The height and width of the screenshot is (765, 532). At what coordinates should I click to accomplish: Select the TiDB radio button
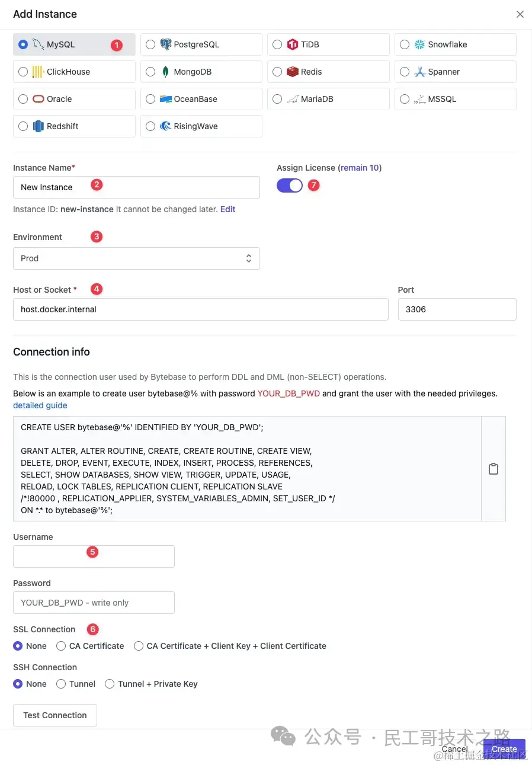tap(277, 44)
